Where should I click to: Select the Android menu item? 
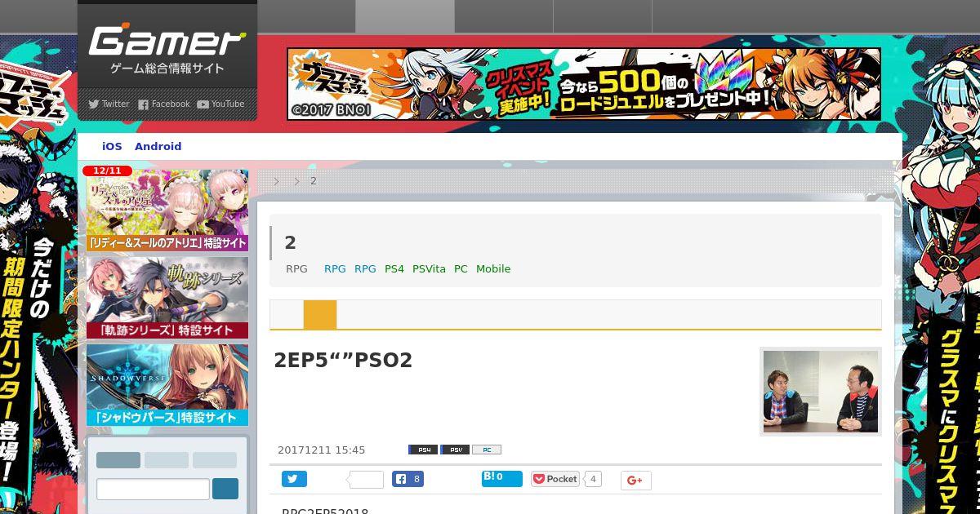pos(158,146)
